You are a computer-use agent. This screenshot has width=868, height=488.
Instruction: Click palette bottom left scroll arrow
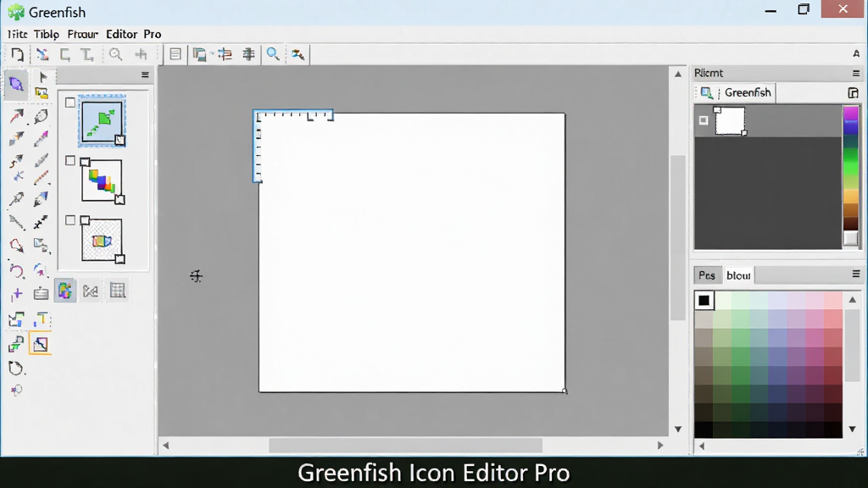[702, 446]
